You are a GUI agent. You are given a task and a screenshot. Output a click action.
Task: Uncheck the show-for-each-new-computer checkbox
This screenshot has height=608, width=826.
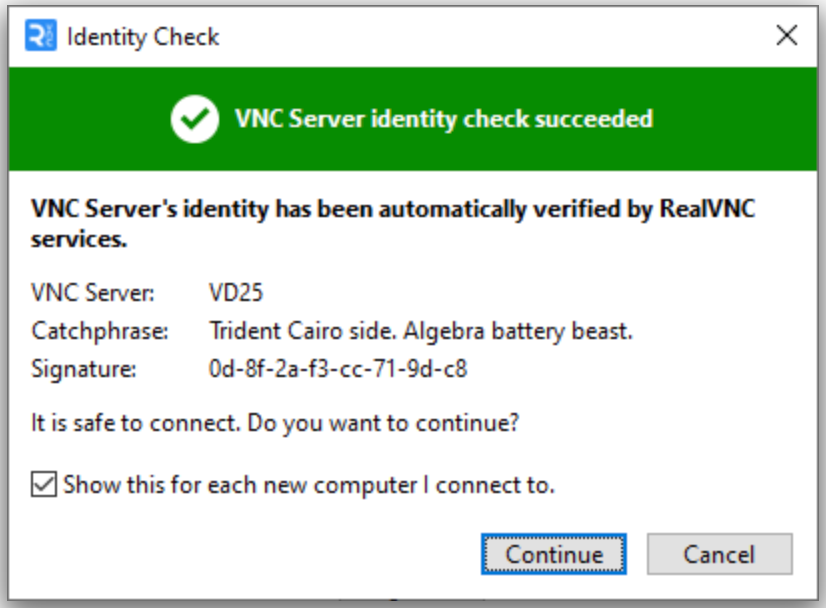(44, 484)
